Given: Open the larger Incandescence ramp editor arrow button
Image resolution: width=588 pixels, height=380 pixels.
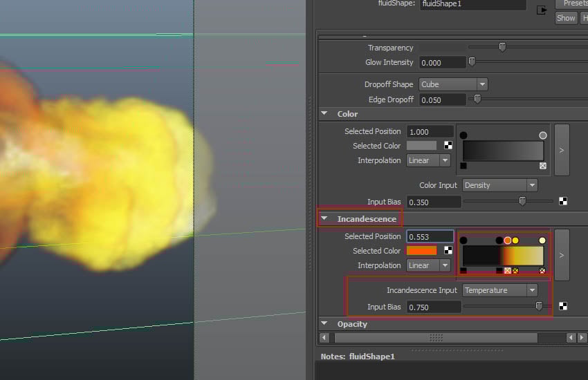Looking at the screenshot, I should (562, 255).
